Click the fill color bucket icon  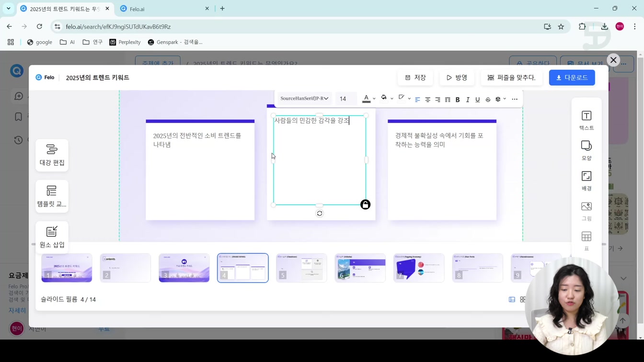point(384,98)
